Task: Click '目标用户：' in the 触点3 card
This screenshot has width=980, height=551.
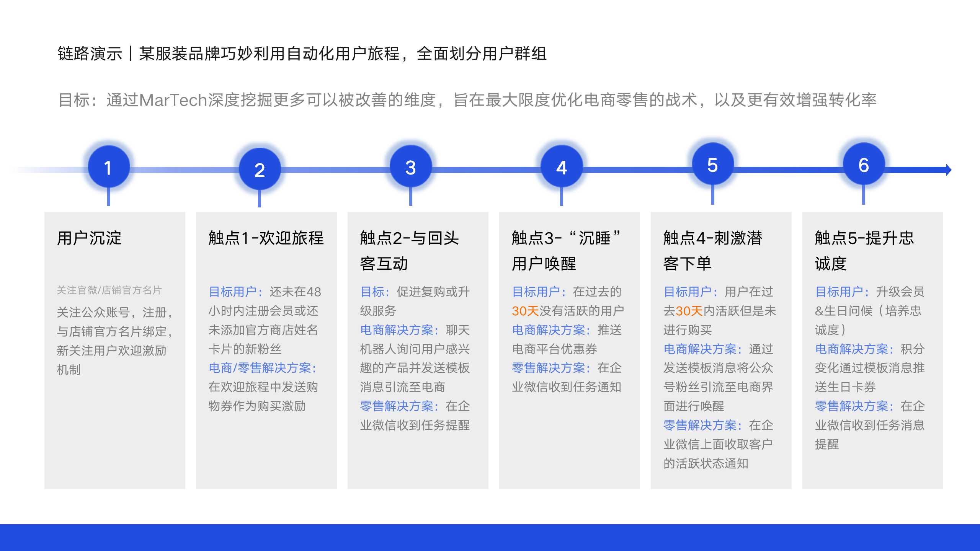Action: (539, 292)
